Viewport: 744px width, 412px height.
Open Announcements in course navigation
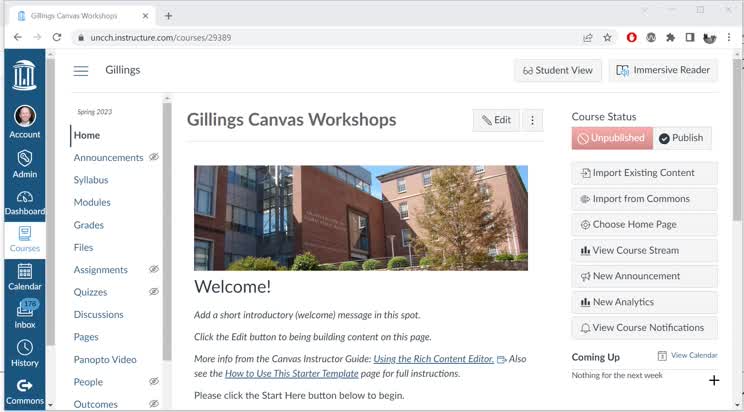(x=108, y=158)
